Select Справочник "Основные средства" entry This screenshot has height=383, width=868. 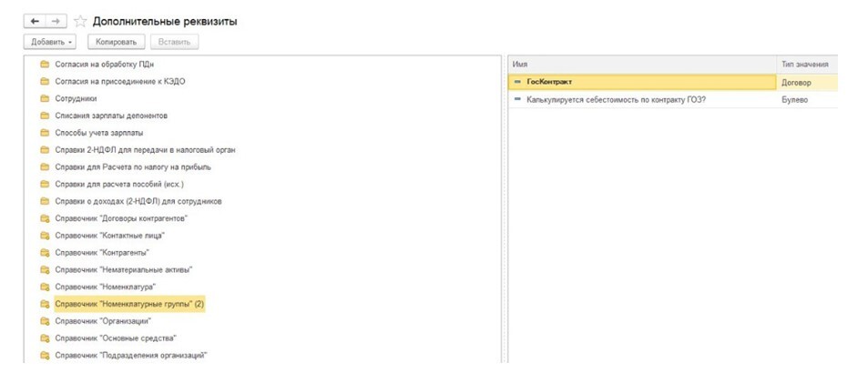pyautogui.click(x=116, y=338)
